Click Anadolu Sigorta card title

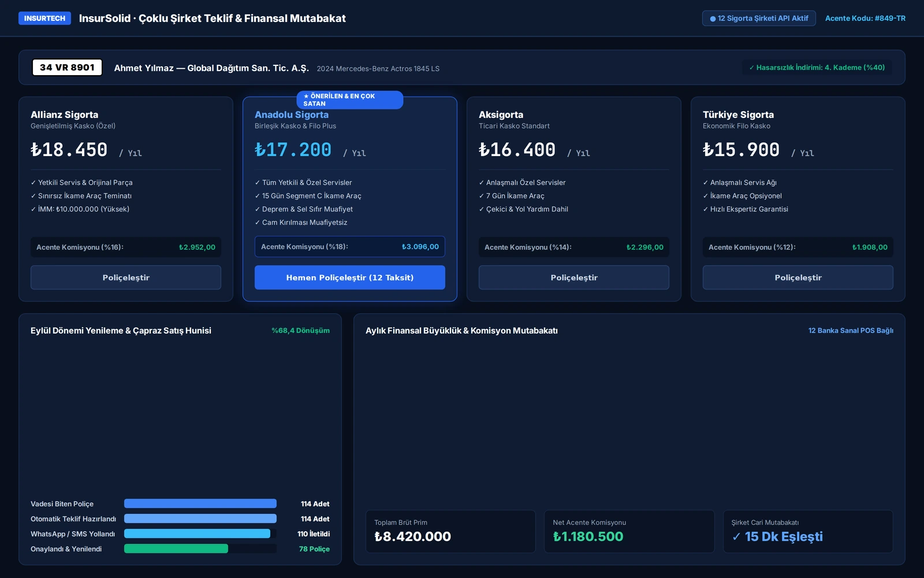tap(292, 114)
